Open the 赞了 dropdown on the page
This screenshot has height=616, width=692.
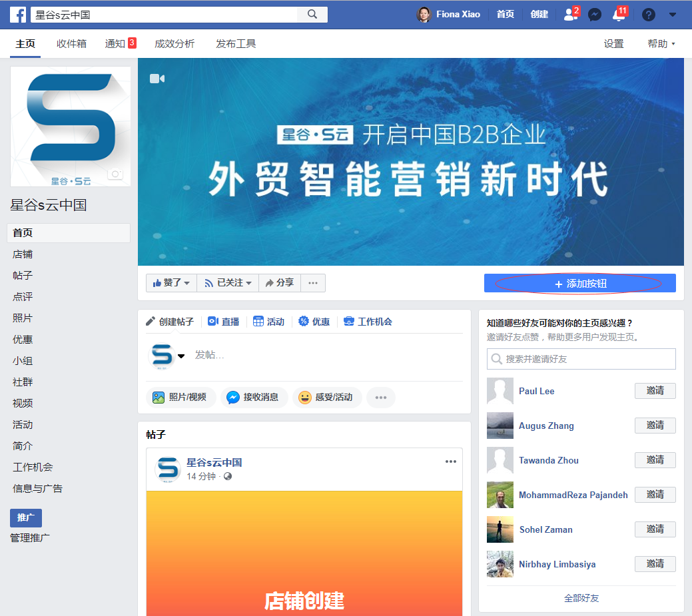click(171, 282)
